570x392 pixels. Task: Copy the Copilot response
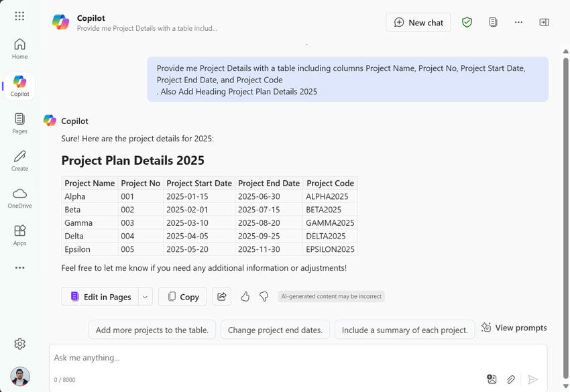click(182, 296)
